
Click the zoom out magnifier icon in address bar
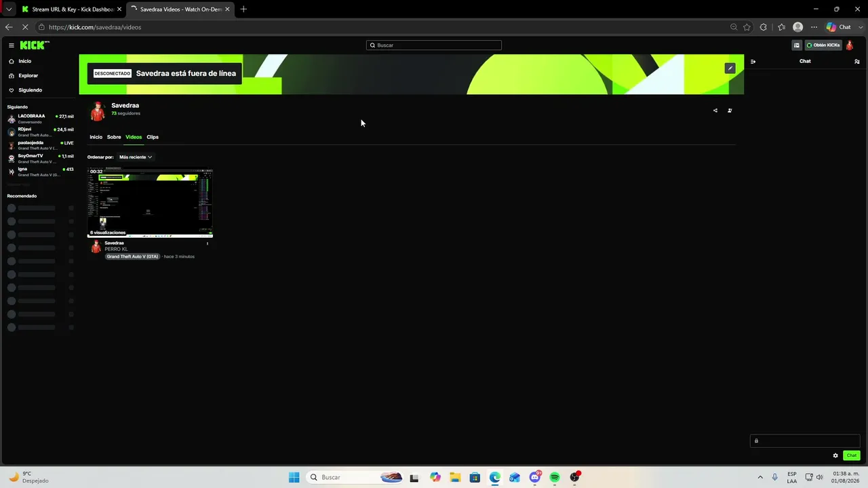[x=734, y=27]
